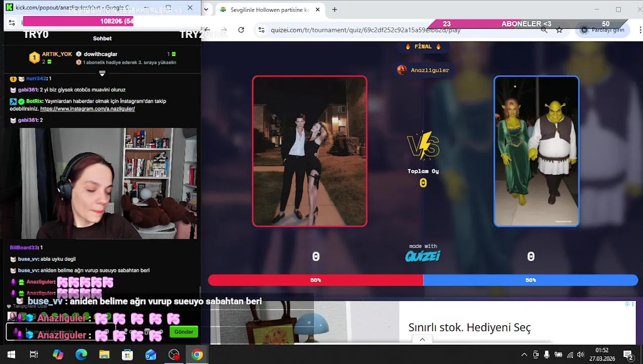Click the FİNAL round label
This screenshot has width=643, height=364.
tap(423, 47)
